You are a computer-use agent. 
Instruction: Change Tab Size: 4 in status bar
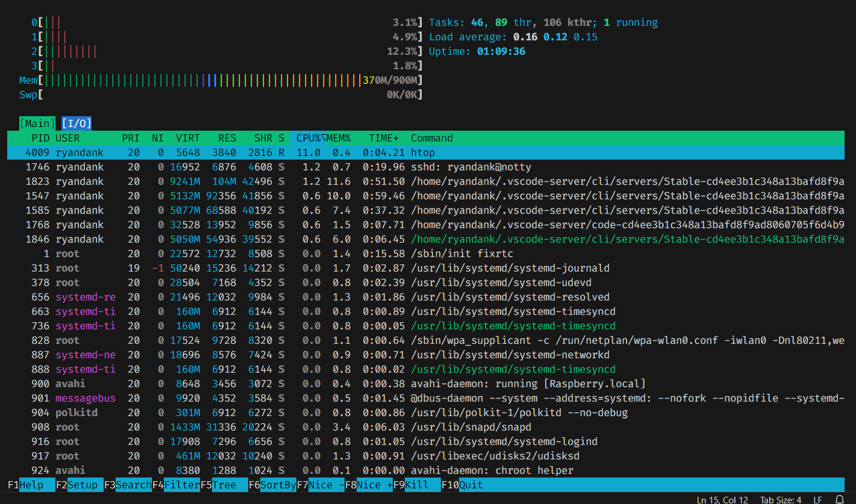[781, 499]
